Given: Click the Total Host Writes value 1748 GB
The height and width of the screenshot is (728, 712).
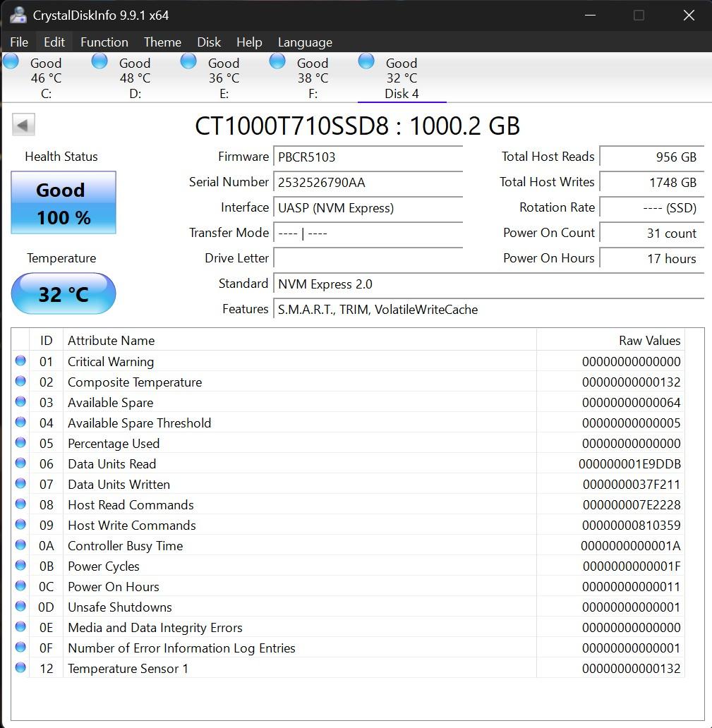Looking at the screenshot, I should (652, 183).
